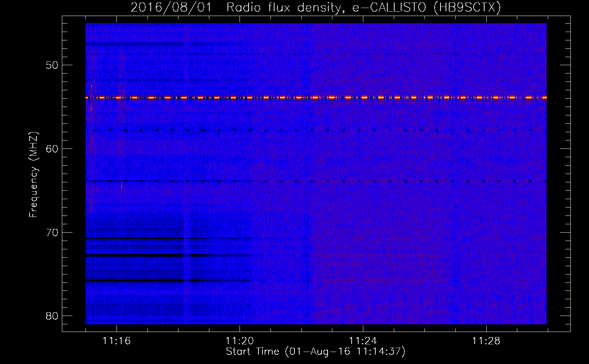Click the black dashed line near 64 MHz
This screenshot has height=364, width=589.
click(x=316, y=181)
